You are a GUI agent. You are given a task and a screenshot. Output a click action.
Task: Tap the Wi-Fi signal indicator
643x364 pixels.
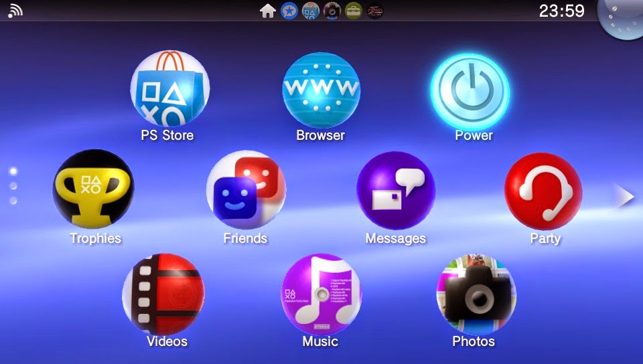tap(15, 11)
